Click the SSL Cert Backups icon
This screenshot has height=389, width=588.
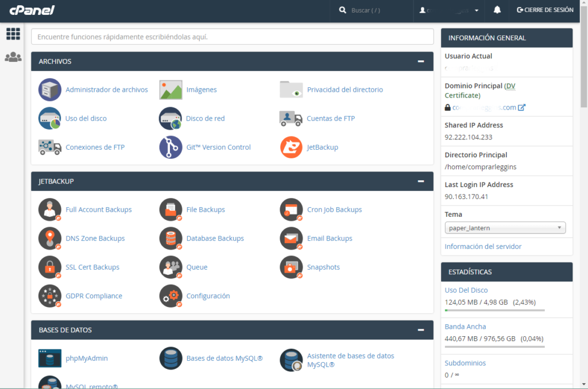[49, 267]
